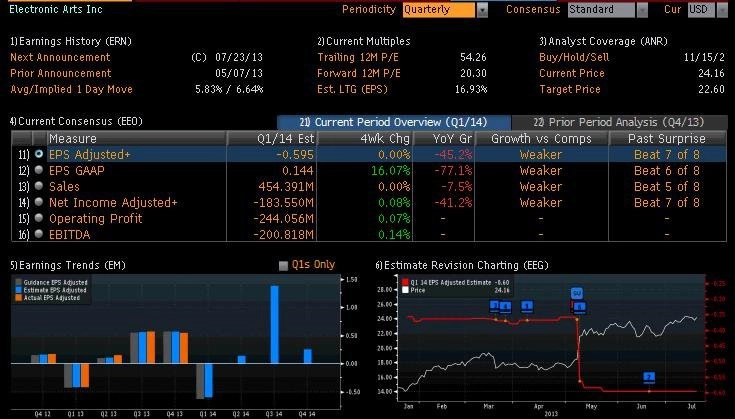Click the Measure column header

pos(136,139)
